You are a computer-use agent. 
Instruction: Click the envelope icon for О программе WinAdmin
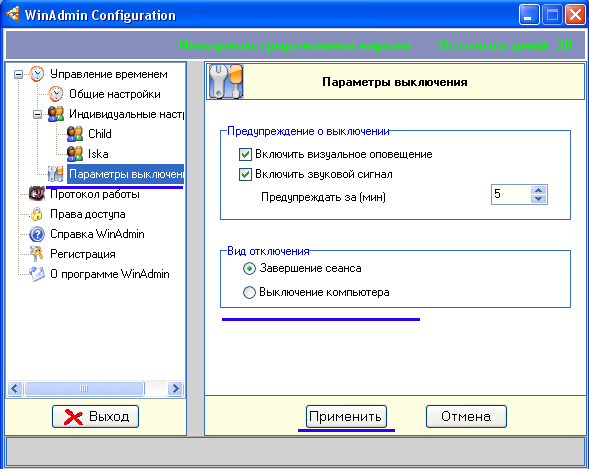pyautogui.click(x=37, y=274)
